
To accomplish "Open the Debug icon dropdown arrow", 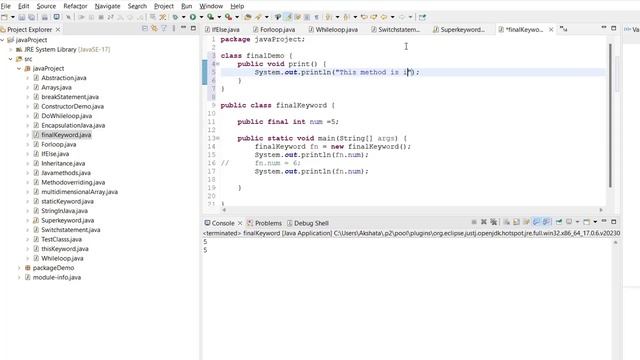I will pos(183,17).
